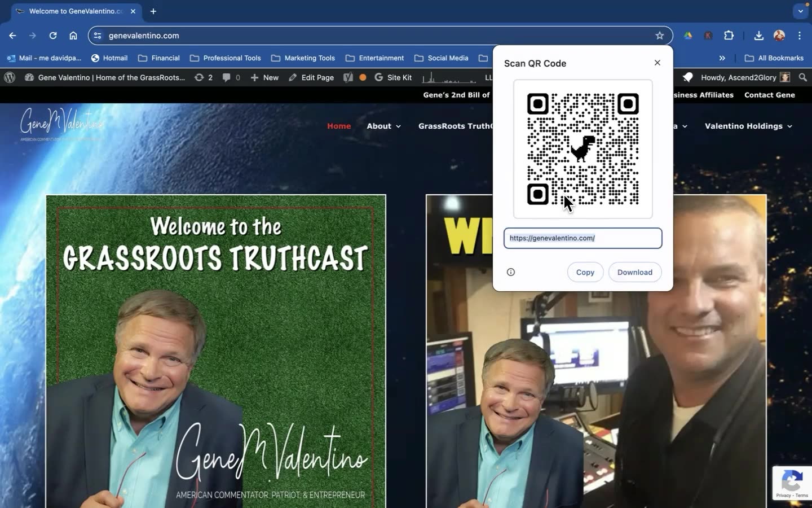Viewport: 812px width, 508px height.
Task: Click the search magnifier in admin bar
Action: point(804,77)
